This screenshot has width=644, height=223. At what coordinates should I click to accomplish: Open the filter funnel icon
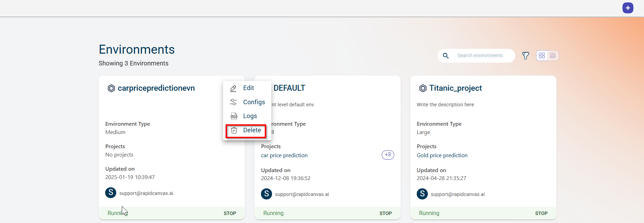click(x=526, y=56)
